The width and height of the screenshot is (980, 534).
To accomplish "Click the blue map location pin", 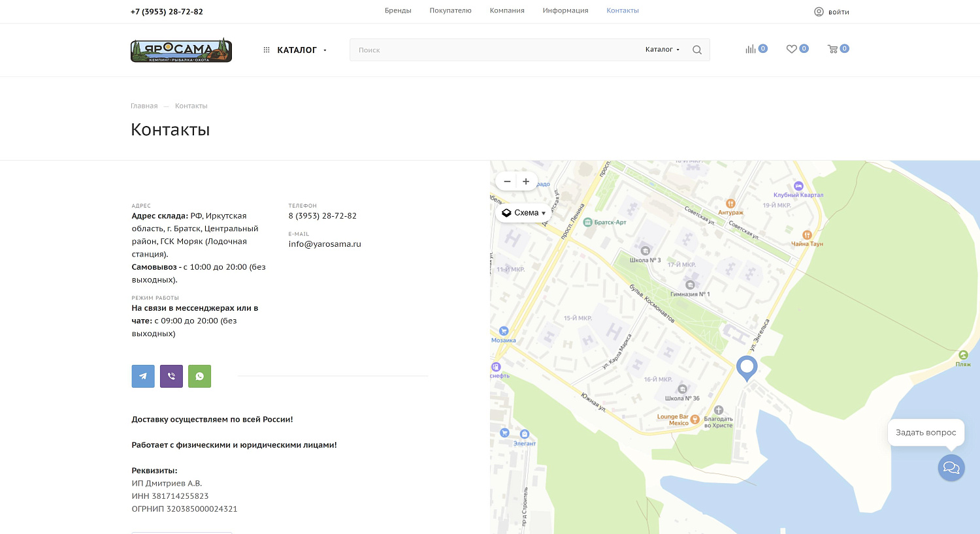I will [747, 367].
